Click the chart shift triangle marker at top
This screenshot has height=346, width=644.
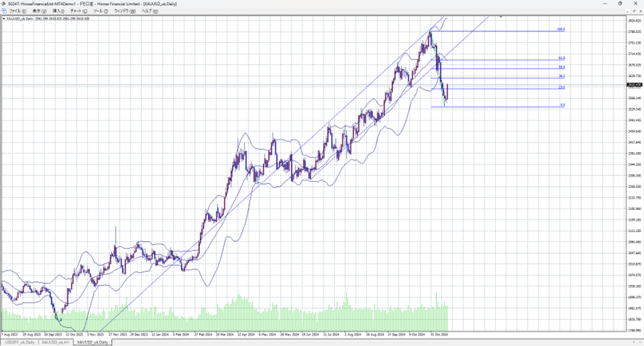tap(501, 17)
